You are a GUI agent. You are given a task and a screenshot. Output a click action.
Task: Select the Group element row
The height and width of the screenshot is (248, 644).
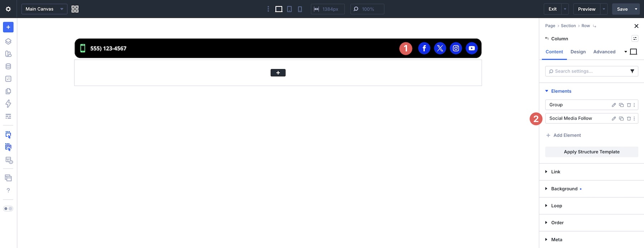click(x=592, y=105)
